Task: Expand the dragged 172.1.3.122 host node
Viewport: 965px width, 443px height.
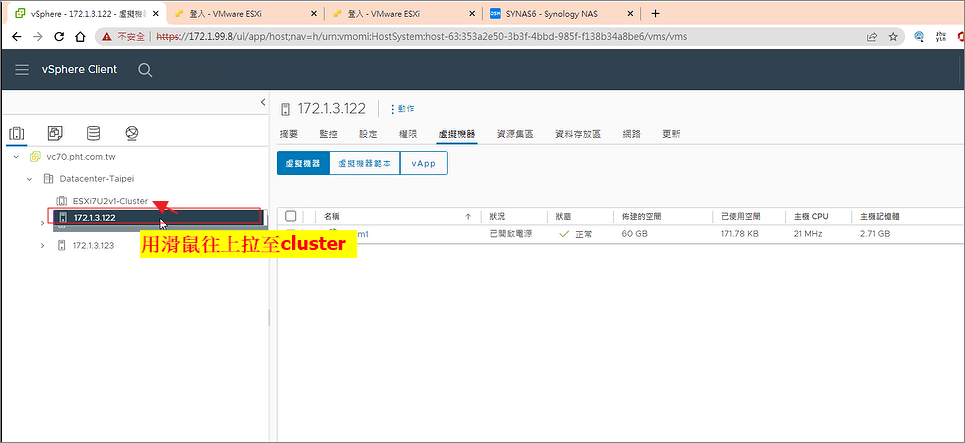Action: 42,223
